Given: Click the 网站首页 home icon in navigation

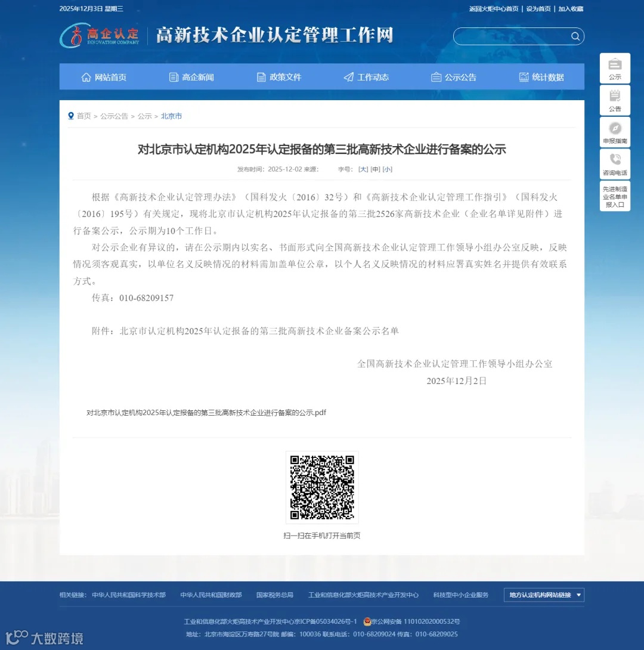Looking at the screenshot, I should point(86,76).
